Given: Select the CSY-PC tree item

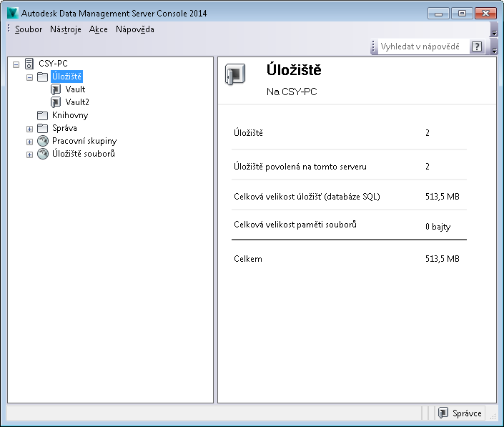Looking at the screenshot, I should pyautogui.click(x=53, y=64).
